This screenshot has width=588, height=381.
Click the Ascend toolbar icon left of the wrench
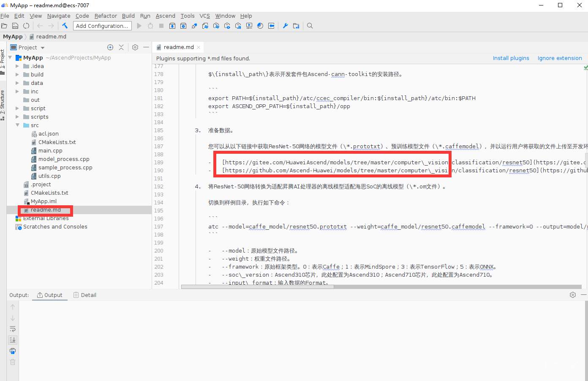tap(271, 26)
